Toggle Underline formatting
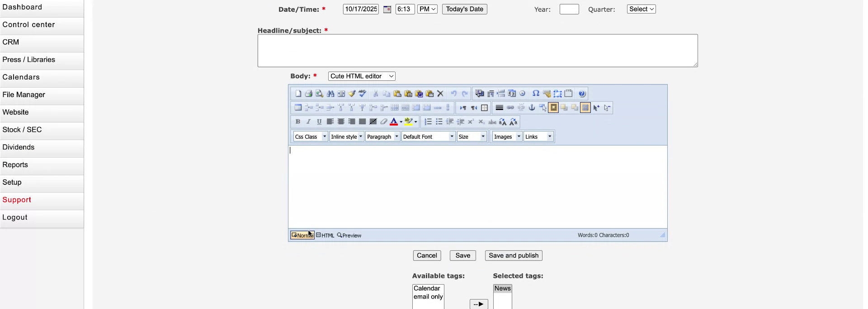 [x=319, y=122]
